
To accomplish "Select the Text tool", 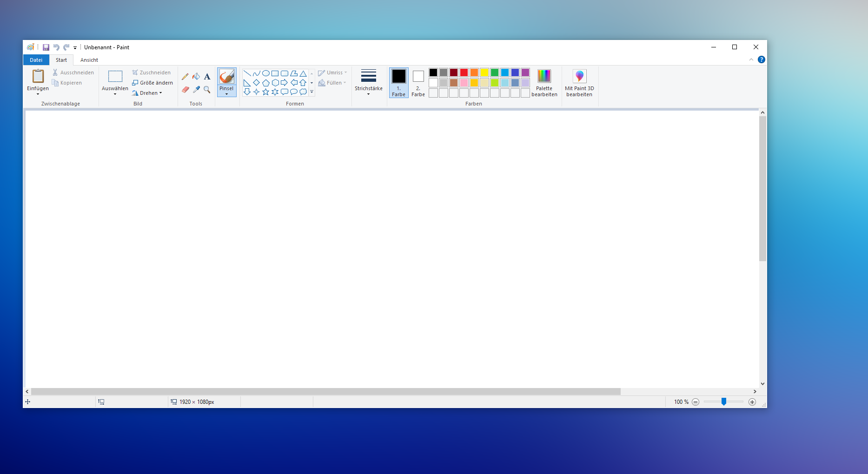I will pos(207,77).
